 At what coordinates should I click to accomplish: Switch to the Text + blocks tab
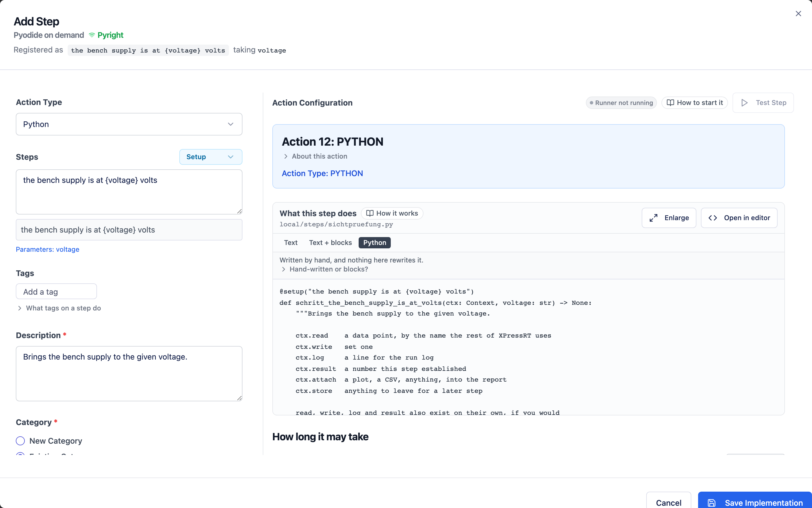click(330, 243)
